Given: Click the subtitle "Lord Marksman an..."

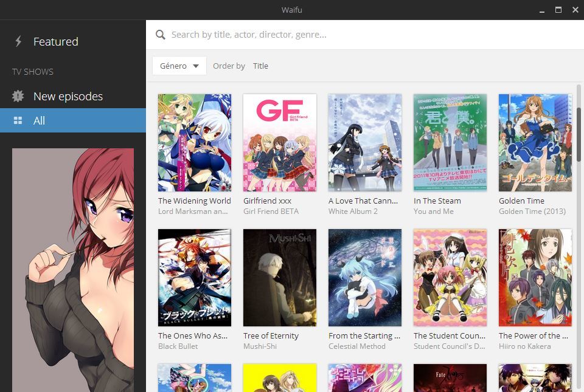Looking at the screenshot, I should [193, 211].
